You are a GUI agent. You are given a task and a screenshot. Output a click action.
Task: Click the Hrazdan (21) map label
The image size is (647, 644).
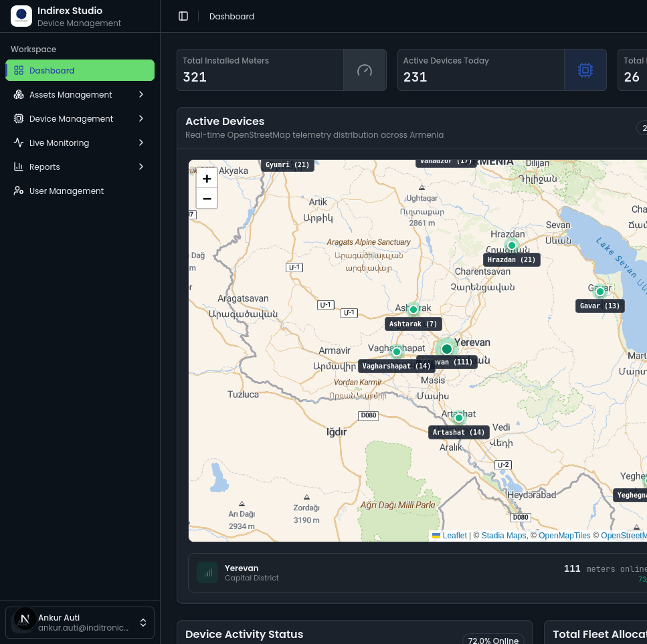coord(512,259)
